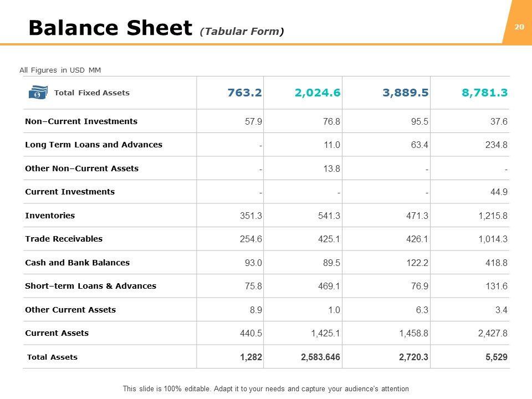Click the Total Fixed Assets row label
This screenshot has width=532, height=399.
(x=91, y=93)
